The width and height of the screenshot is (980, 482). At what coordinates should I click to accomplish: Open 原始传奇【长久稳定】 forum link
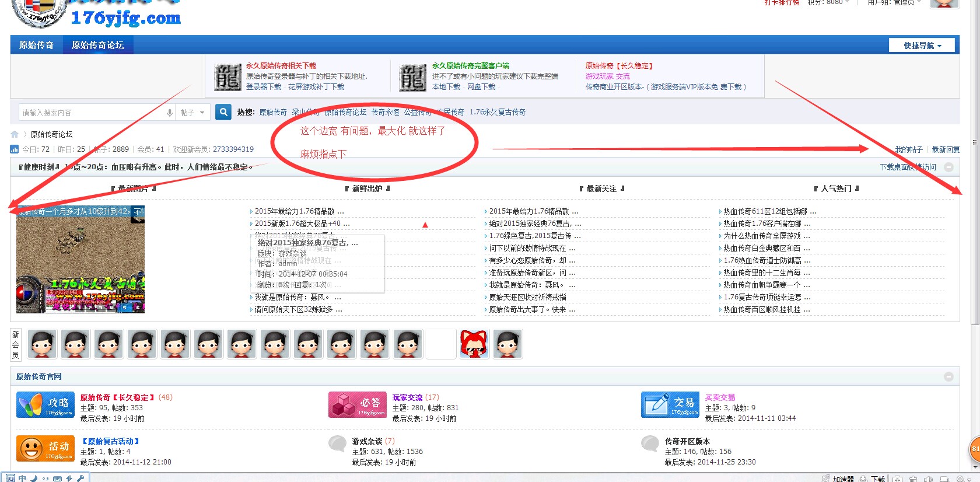click(x=118, y=397)
